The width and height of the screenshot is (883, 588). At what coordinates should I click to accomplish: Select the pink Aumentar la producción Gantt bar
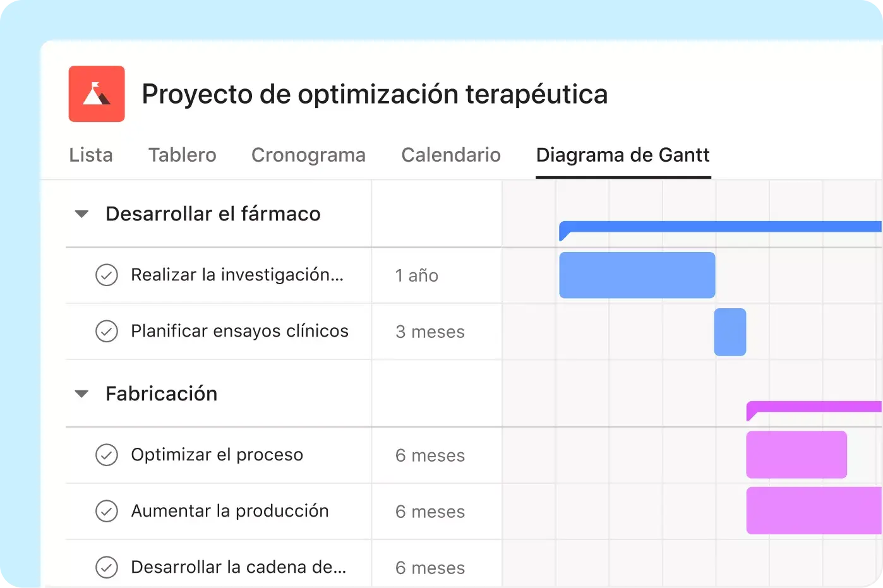click(814, 510)
